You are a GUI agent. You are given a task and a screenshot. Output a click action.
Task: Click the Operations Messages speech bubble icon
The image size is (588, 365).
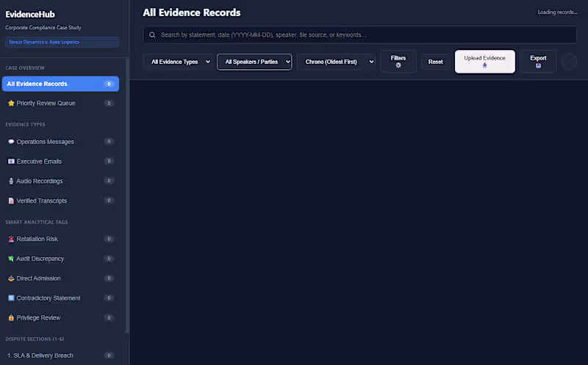11,142
